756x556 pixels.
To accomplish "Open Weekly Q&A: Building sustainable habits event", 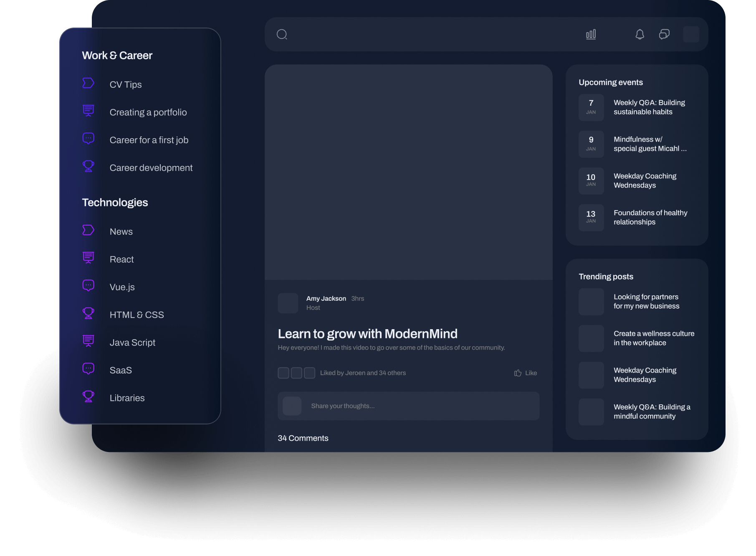I will coord(649,107).
